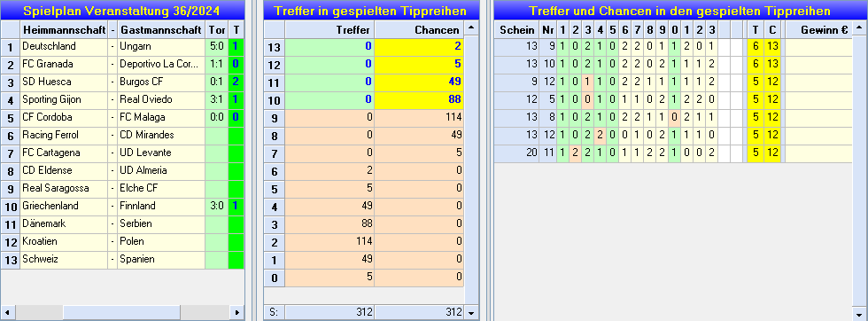Select the FC Cartagena cell
868x321 pixels.
pos(64,153)
